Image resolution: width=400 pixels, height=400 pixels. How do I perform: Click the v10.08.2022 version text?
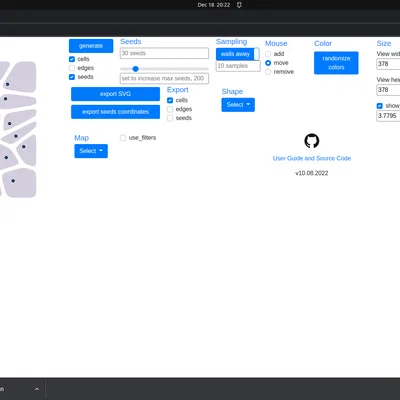click(x=312, y=173)
